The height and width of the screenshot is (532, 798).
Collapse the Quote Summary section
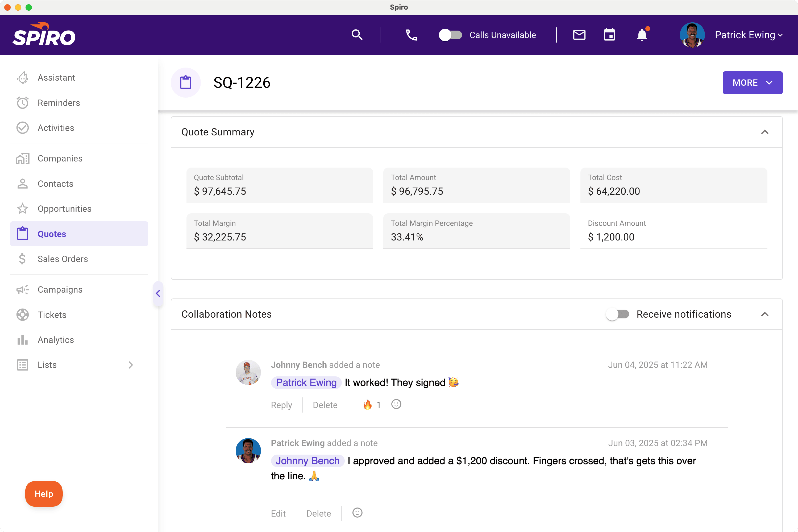click(x=764, y=132)
